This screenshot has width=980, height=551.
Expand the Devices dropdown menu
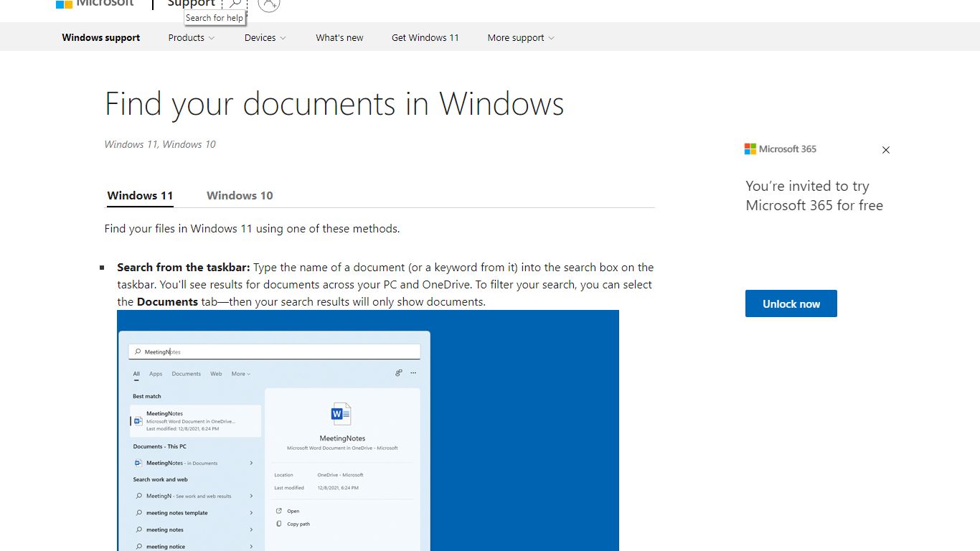click(265, 38)
